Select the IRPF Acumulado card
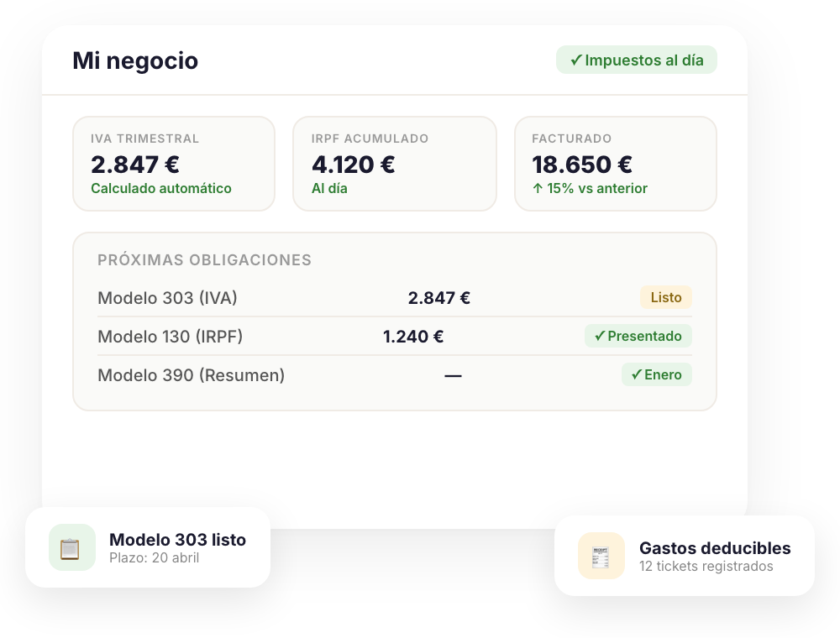Image resolution: width=840 pixels, height=638 pixels. tap(395, 164)
